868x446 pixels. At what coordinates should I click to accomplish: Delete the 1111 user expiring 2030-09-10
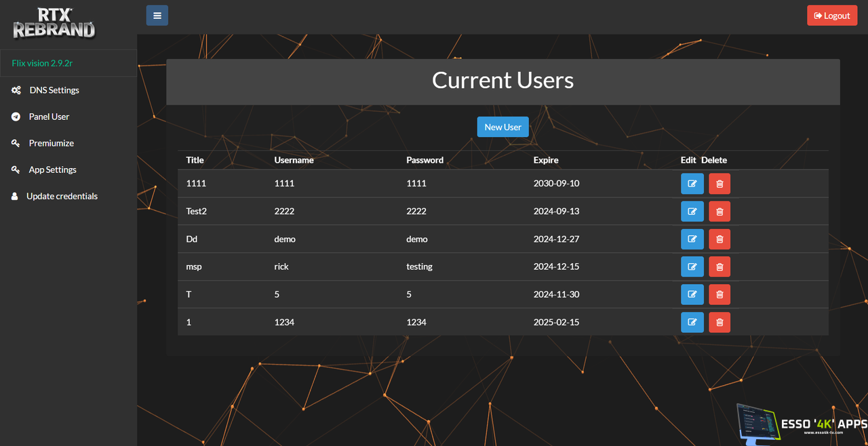point(719,184)
